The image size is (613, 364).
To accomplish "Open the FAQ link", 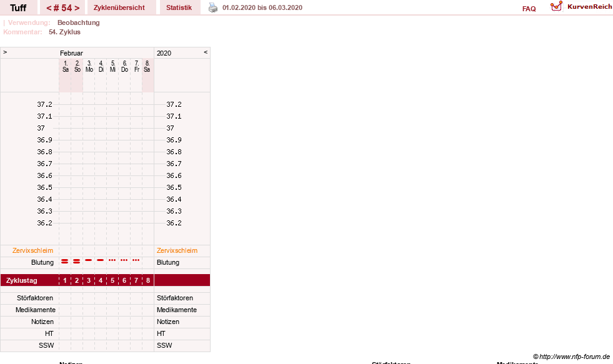I will (529, 9).
